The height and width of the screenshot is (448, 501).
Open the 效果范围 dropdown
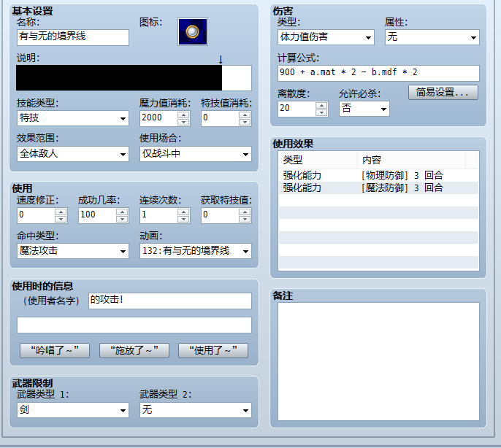click(73, 154)
